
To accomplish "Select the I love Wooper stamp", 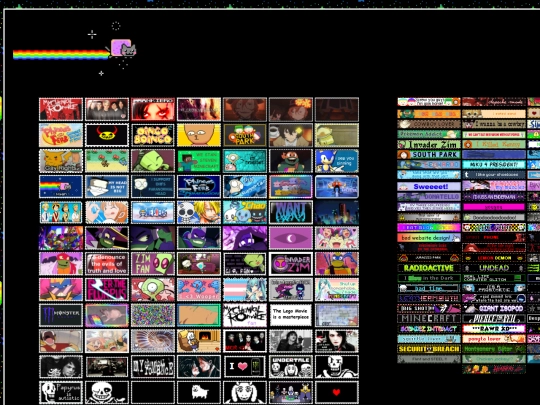I will pyautogui.click(x=199, y=290).
